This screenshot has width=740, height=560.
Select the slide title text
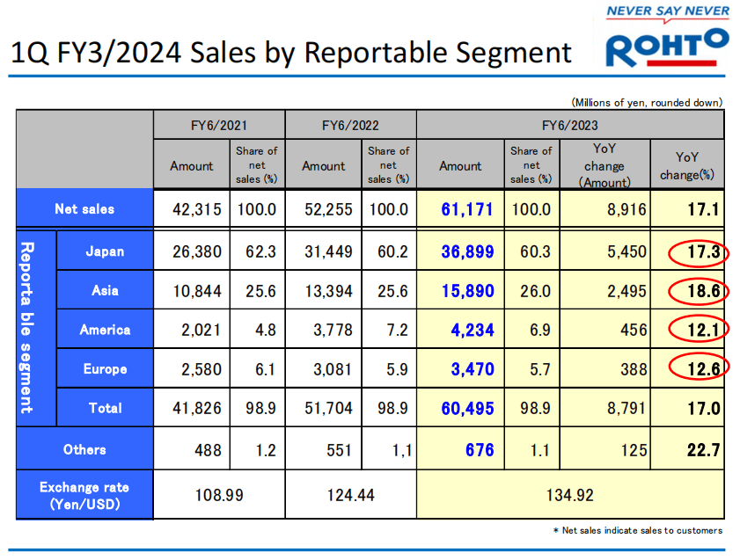tap(291, 53)
